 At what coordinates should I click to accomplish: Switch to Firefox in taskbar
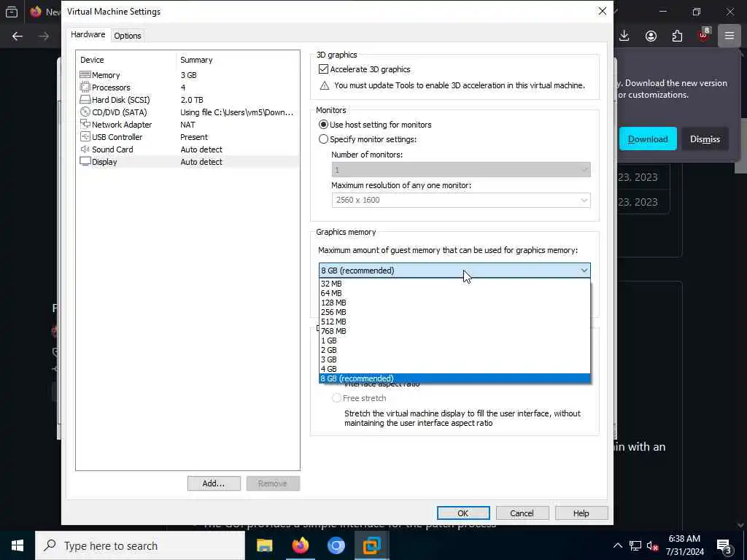click(x=300, y=545)
